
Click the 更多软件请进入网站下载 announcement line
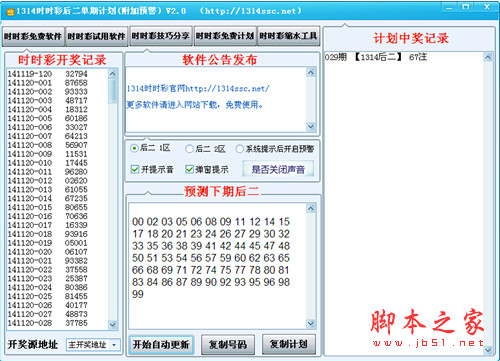[x=195, y=105]
